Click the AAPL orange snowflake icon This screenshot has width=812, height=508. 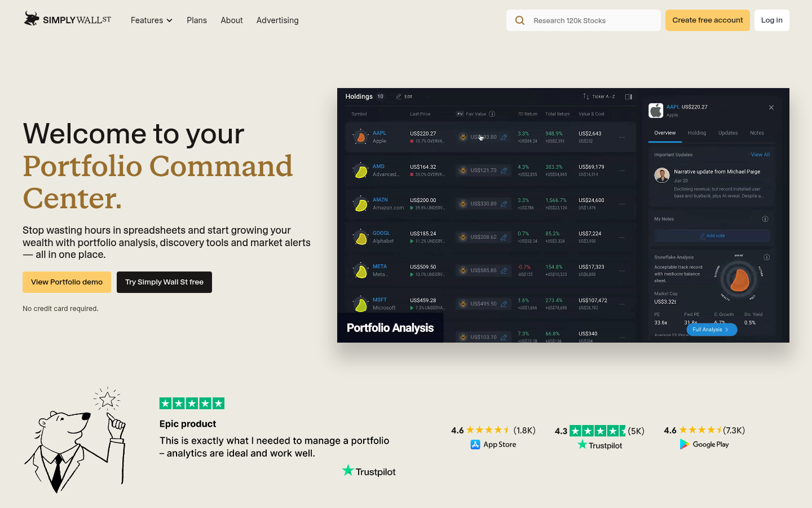pyautogui.click(x=360, y=137)
